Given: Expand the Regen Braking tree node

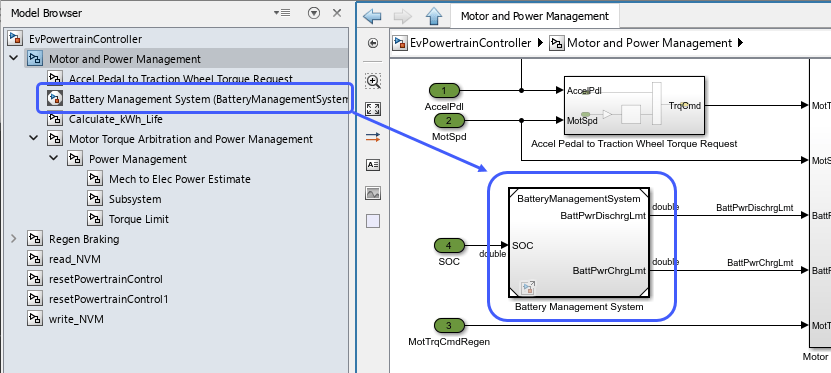Looking at the screenshot, I should 14,239.
